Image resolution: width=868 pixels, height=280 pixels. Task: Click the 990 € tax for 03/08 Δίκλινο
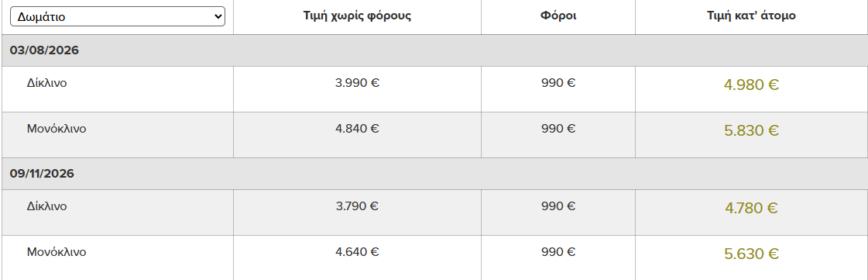coord(558,83)
